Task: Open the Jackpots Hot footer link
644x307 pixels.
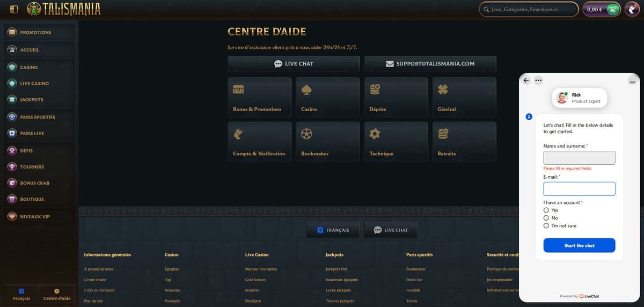Action: [x=336, y=269]
